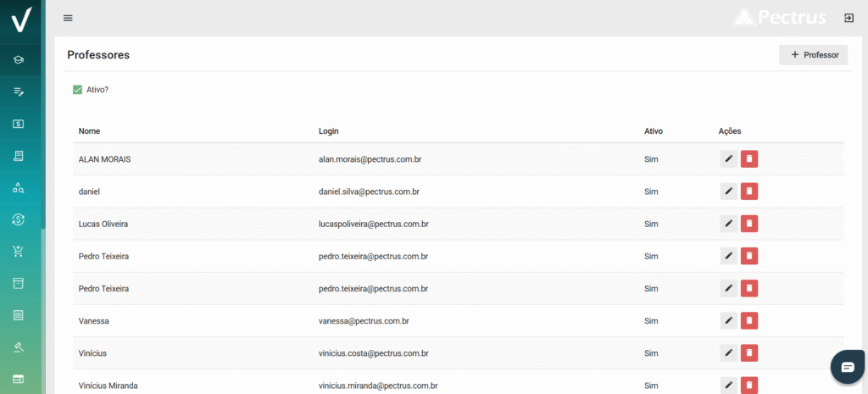This screenshot has height=394, width=868.
Task: Click the logout icon at top right
Action: 848,18
